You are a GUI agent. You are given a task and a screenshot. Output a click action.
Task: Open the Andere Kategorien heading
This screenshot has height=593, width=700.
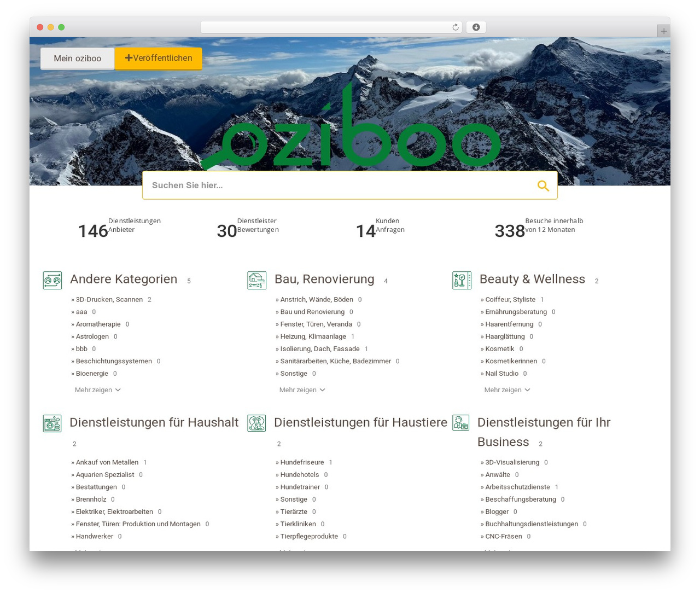(x=124, y=279)
